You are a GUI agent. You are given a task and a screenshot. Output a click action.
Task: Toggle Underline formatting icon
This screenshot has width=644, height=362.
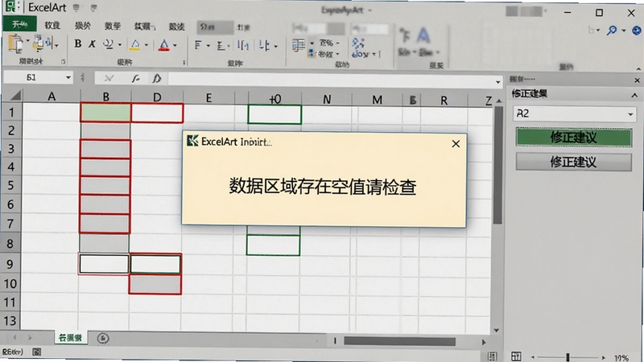click(109, 44)
